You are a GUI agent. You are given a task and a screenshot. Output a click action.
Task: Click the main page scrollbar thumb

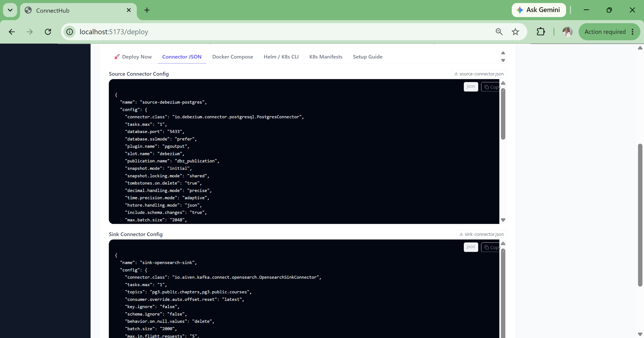click(640, 215)
